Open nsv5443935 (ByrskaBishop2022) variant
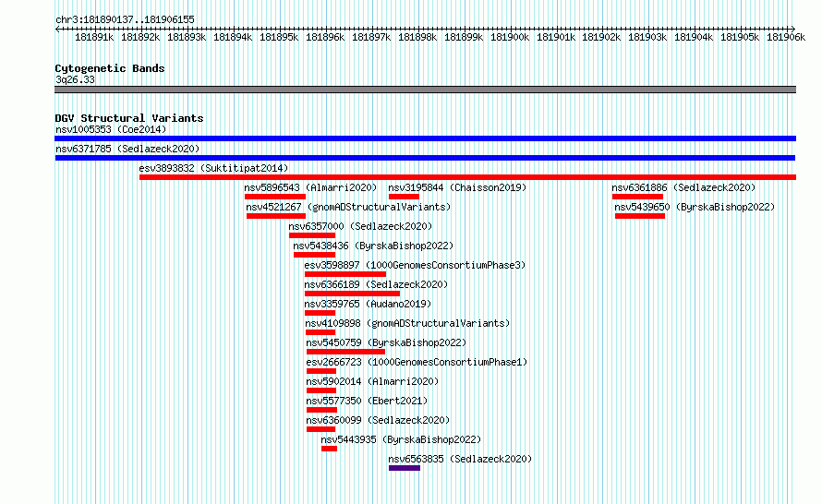The width and height of the screenshot is (822, 504). tap(401, 439)
